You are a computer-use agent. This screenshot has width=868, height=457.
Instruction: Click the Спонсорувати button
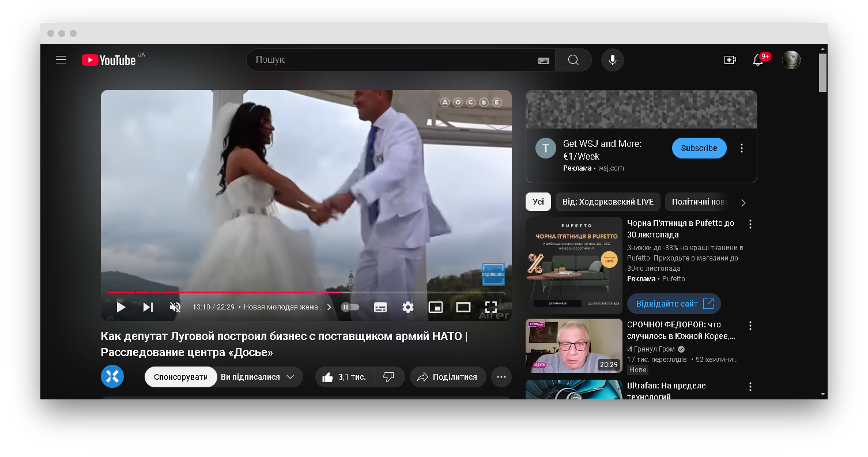(180, 377)
